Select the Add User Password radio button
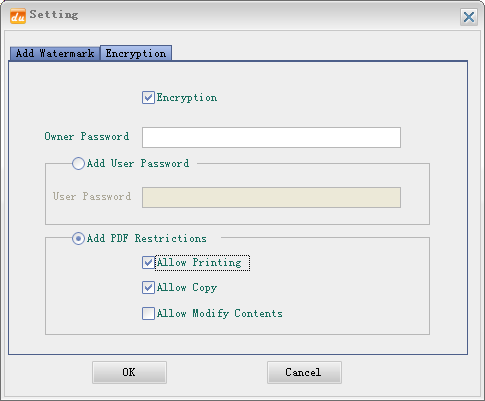This screenshot has width=485, height=401. pos(78,164)
